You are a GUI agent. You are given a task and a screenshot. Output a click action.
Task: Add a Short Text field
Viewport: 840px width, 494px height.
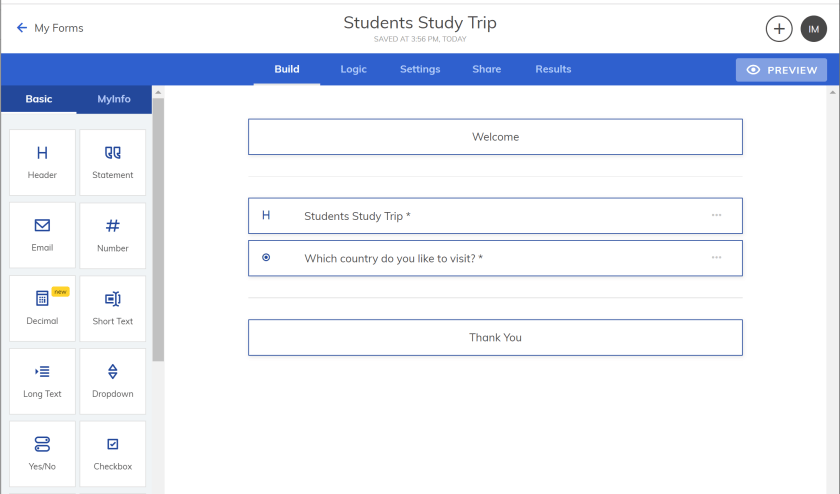pyautogui.click(x=112, y=308)
